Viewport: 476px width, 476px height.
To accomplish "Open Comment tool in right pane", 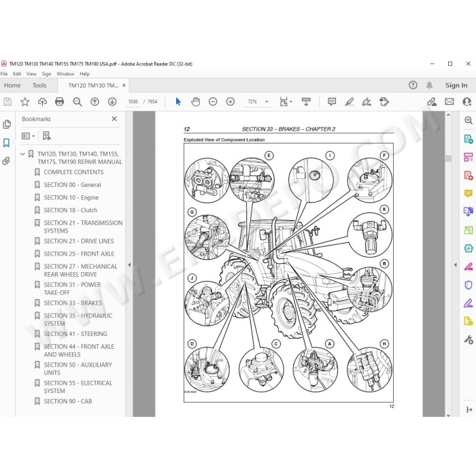I will point(469,193).
